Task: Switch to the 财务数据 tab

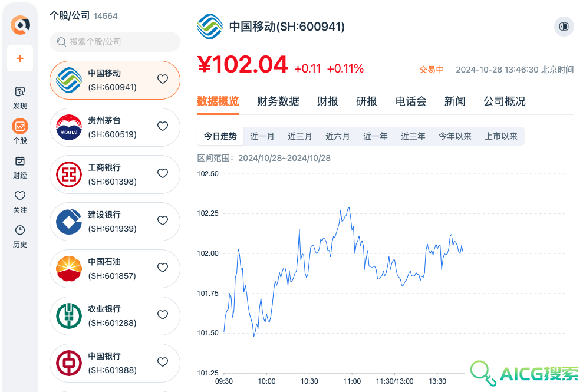Action: pyautogui.click(x=278, y=101)
